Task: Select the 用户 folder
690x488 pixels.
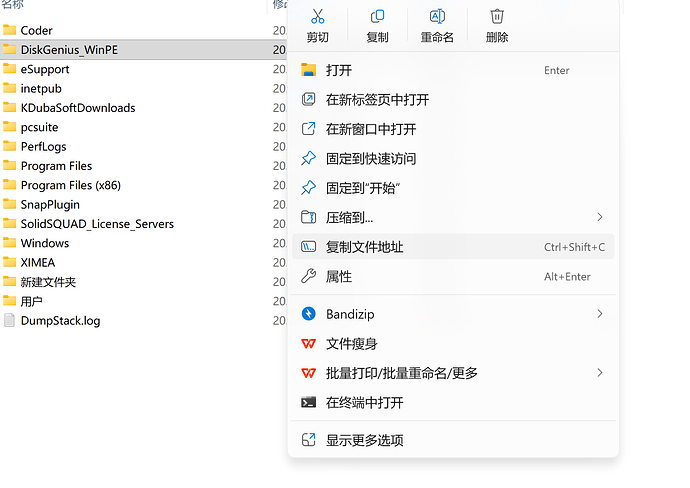Action: [31, 301]
